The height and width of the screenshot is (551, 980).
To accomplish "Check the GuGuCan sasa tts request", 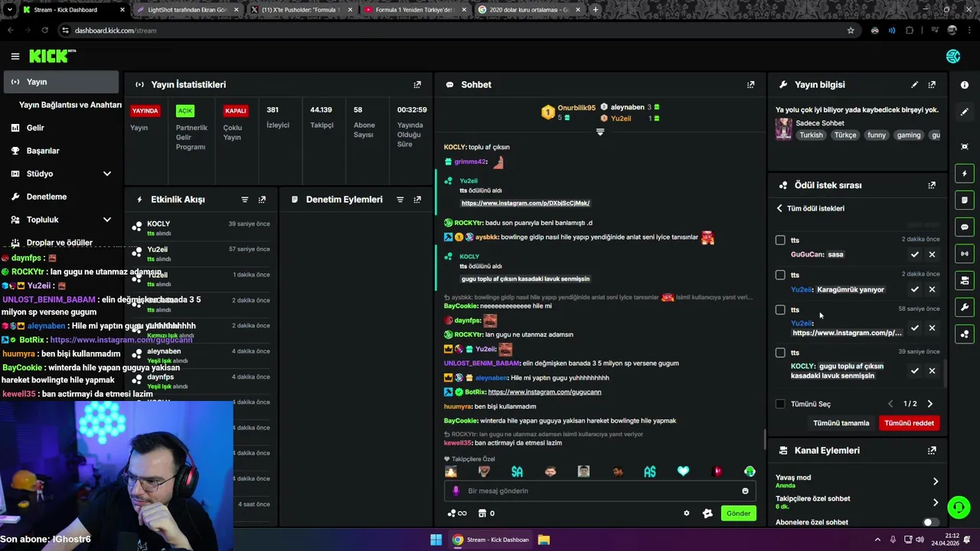I will [780, 240].
